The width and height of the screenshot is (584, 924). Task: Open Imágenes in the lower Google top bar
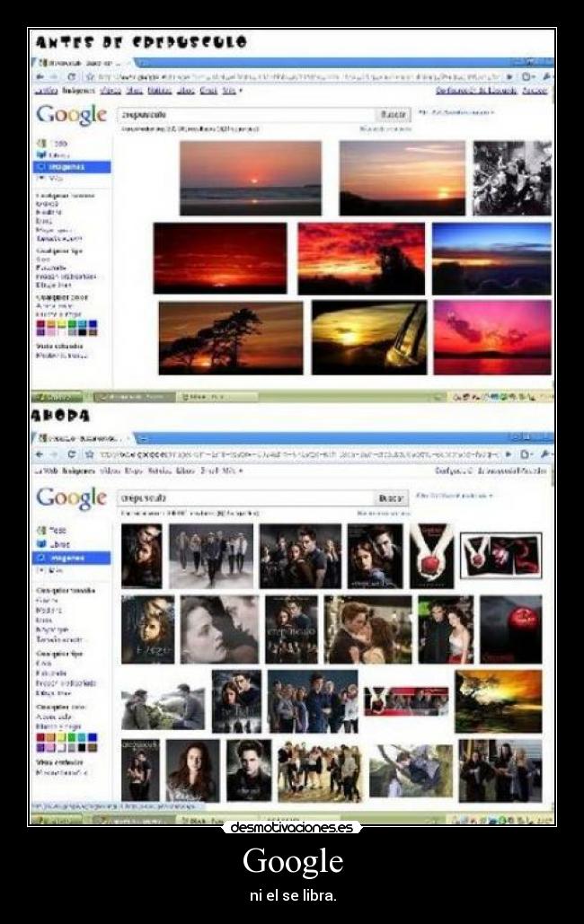click(x=78, y=471)
